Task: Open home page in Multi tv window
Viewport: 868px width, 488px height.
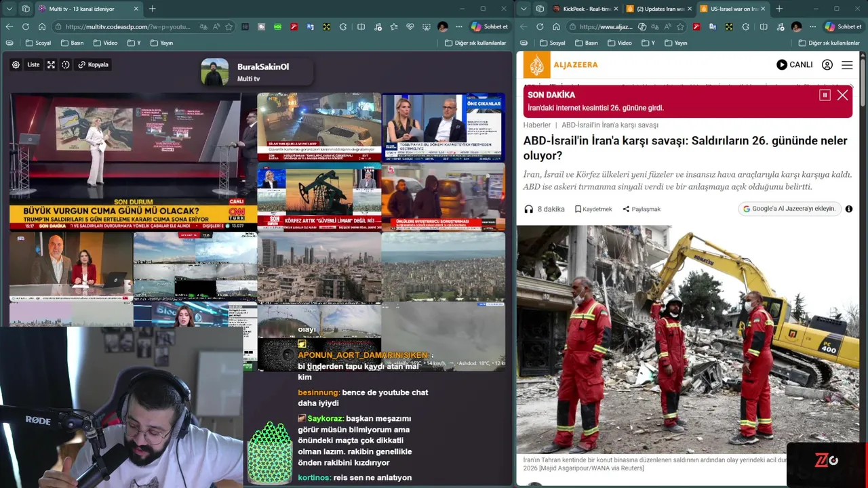Action: coord(42,26)
